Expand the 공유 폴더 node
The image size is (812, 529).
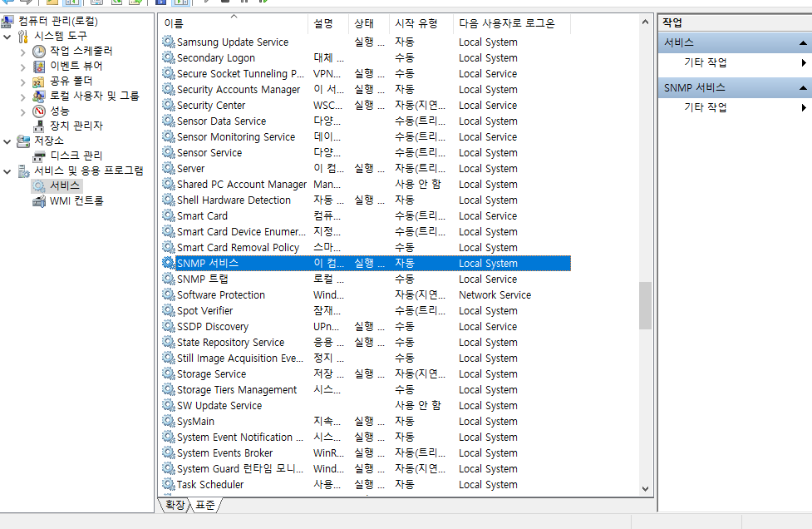pyautogui.click(x=22, y=82)
